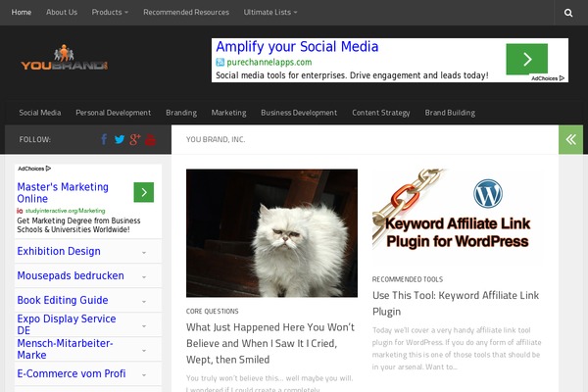Screen dimensions: 588x392
Task: Select the Content Strategy category
Action: (381, 113)
